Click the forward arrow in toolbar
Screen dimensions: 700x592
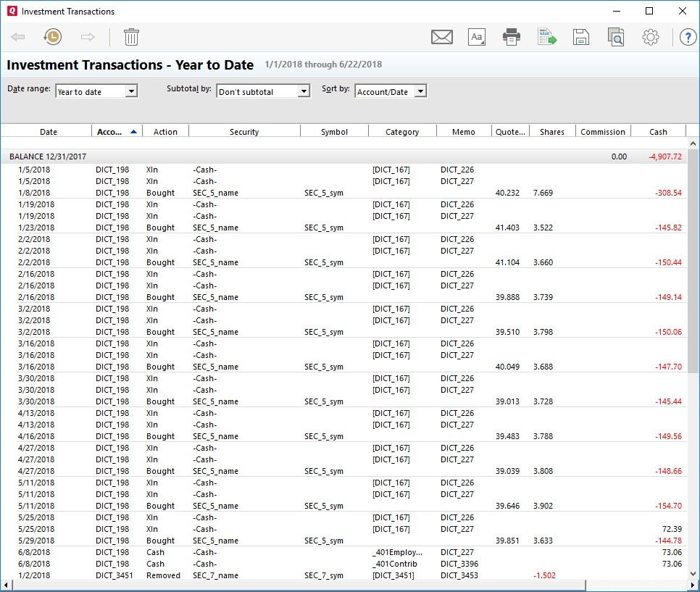[x=88, y=37]
